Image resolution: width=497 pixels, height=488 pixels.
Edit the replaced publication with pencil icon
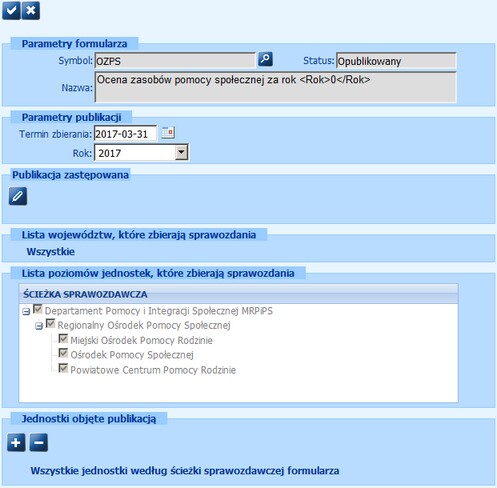click(18, 196)
